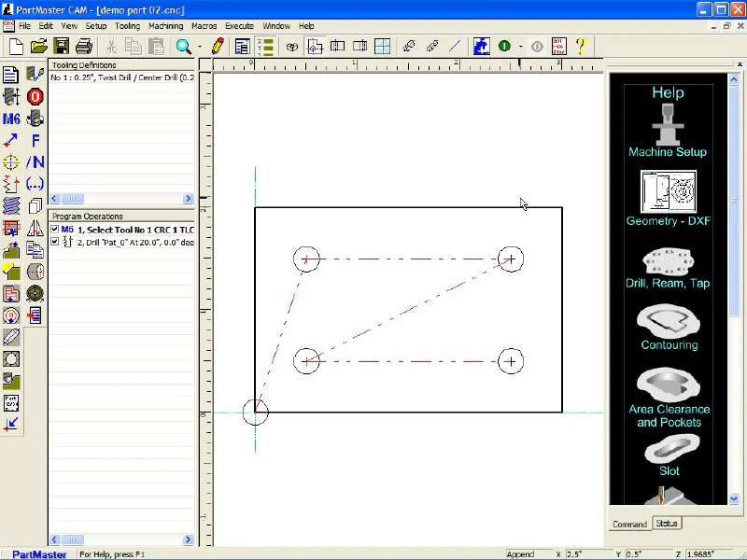Screen dimensions: 747x560
Task: Click left scroll arrow in Tooling Definitions
Action: point(55,198)
